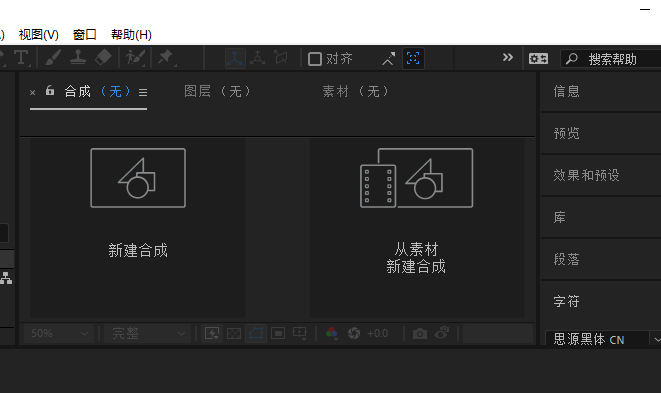Open the 视图(V) menu
The image size is (661, 393).
[x=39, y=35]
